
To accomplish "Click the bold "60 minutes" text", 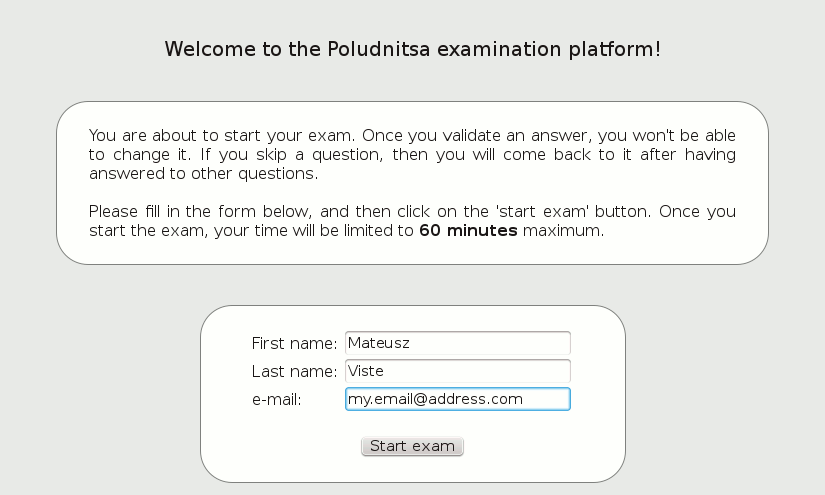I will coord(468,231).
